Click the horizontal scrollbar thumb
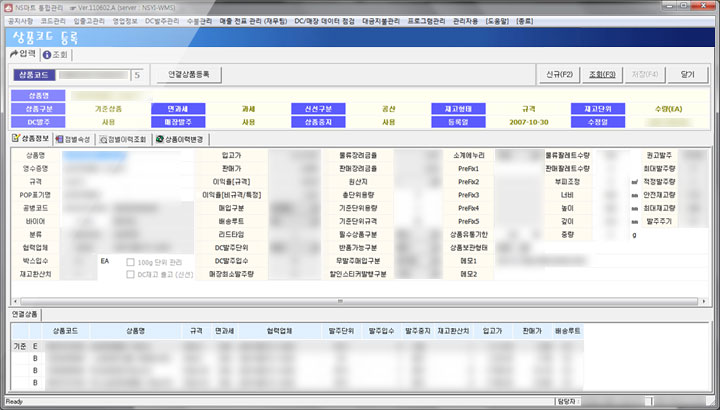The image size is (720, 410). [359, 302]
